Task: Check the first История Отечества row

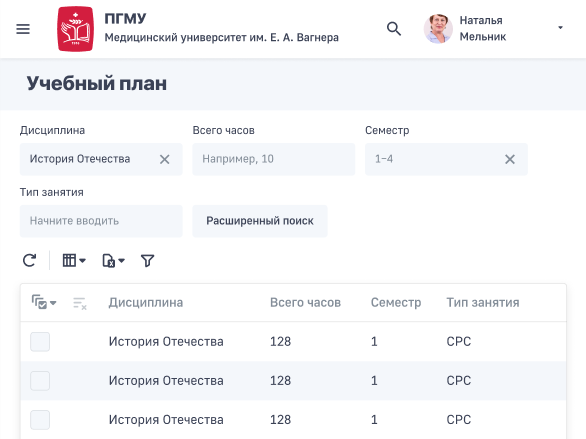Action: (x=40, y=341)
